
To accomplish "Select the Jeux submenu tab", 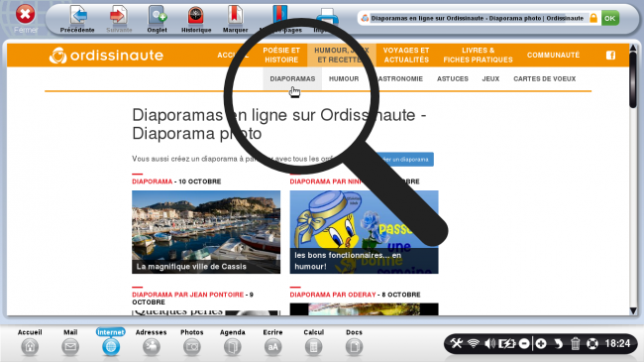I will (x=490, y=78).
